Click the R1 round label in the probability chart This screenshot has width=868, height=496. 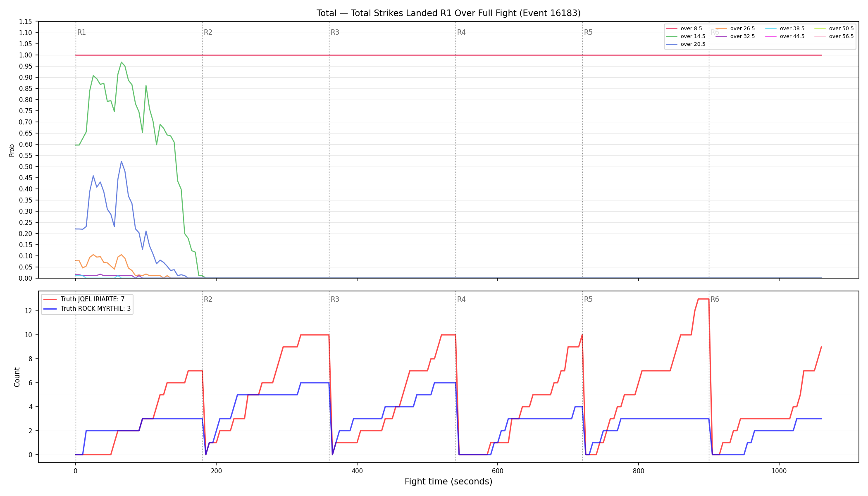point(81,32)
